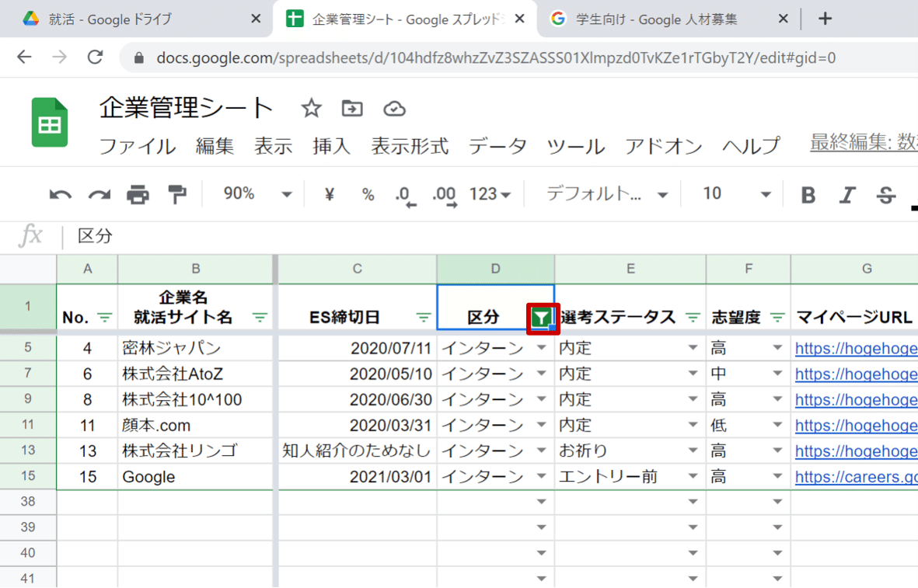Screen dimensions: 918x588
Task: Reload the browser page
Action: (95, 57)
